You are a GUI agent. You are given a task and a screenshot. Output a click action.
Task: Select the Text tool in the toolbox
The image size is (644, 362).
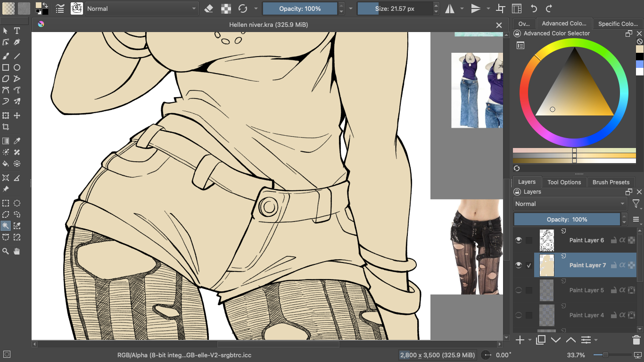pyautogui.click(x=17, y=31)
